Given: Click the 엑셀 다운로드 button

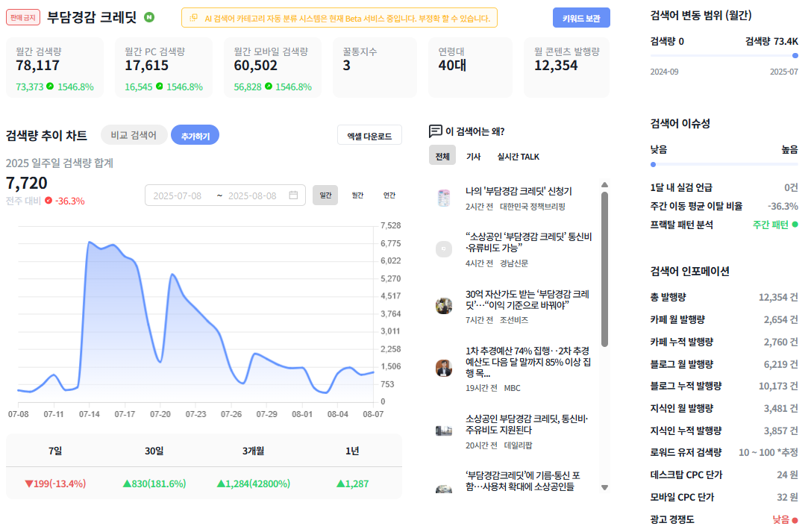Looking at the screenshot, I should [369, 136].
